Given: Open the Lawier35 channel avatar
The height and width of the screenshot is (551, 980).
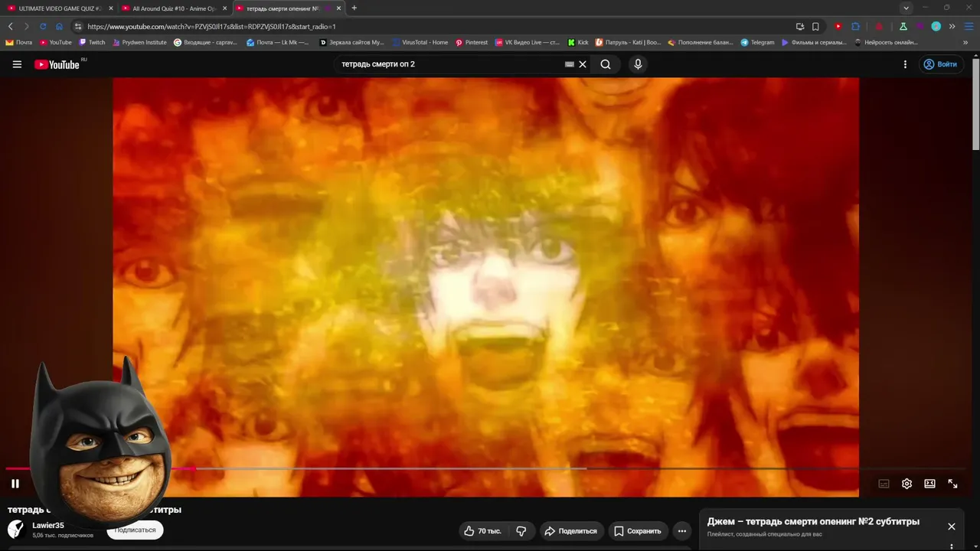Looking at the screenshot, I should pyautogui.click(x=16, y=529).
